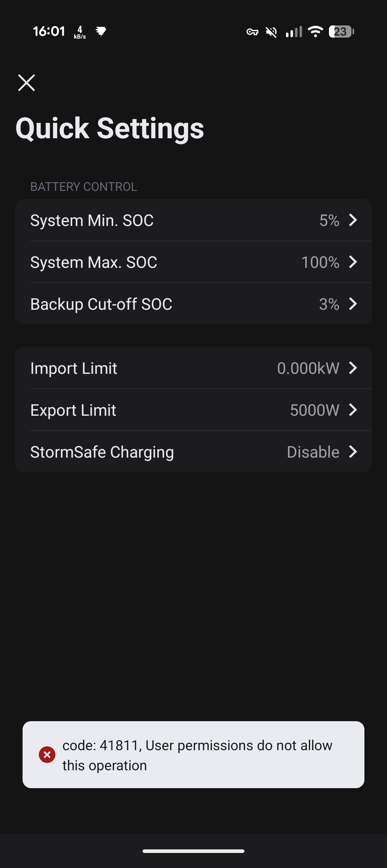Open System Max. SOC setting

pyautogui.click(x=193, y=262)
